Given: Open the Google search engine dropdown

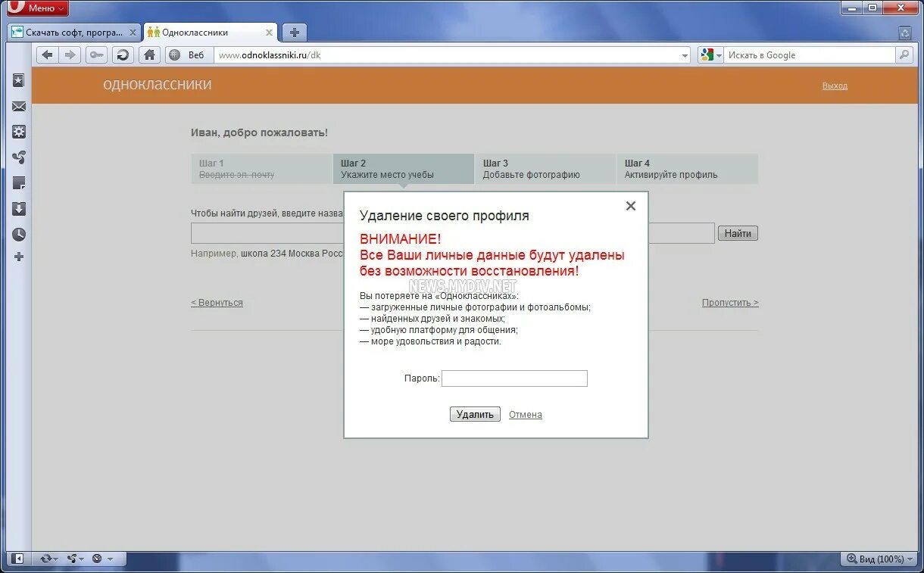Looking at the screenshot, I should [710, 54].
